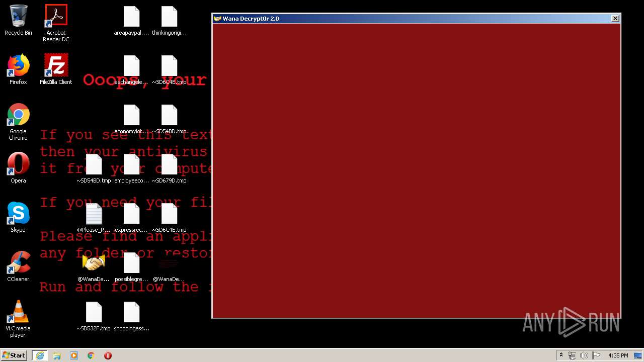Open the Firefox desktop shortcut
Viewport: 644px width, 362px height.
coord(18,69)
